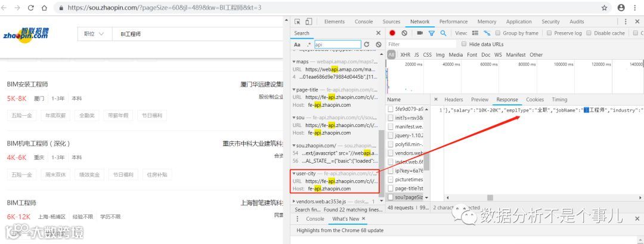644x244 pixels.
Task: Open the BIM机电工程师（深化） job listing
Action: 39,144
